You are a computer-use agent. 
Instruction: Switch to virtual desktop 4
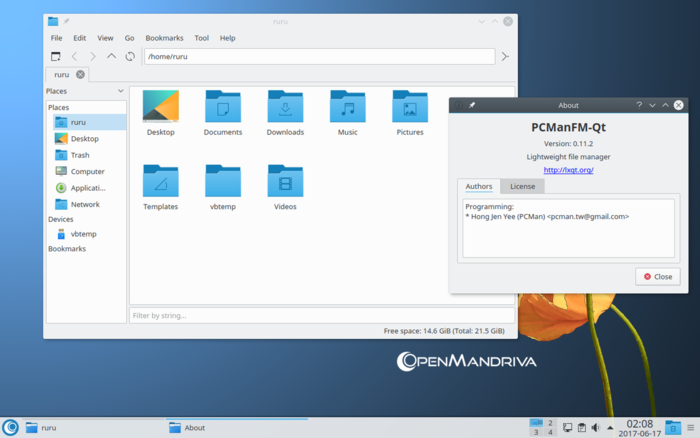coord(550,432)
